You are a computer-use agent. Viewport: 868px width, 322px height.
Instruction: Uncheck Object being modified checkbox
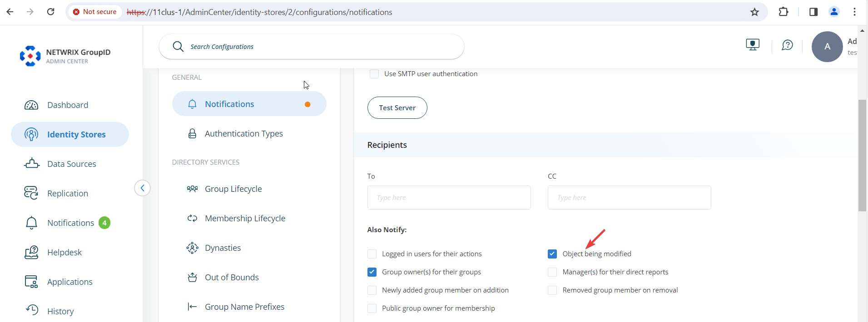[x=552, y=254]
